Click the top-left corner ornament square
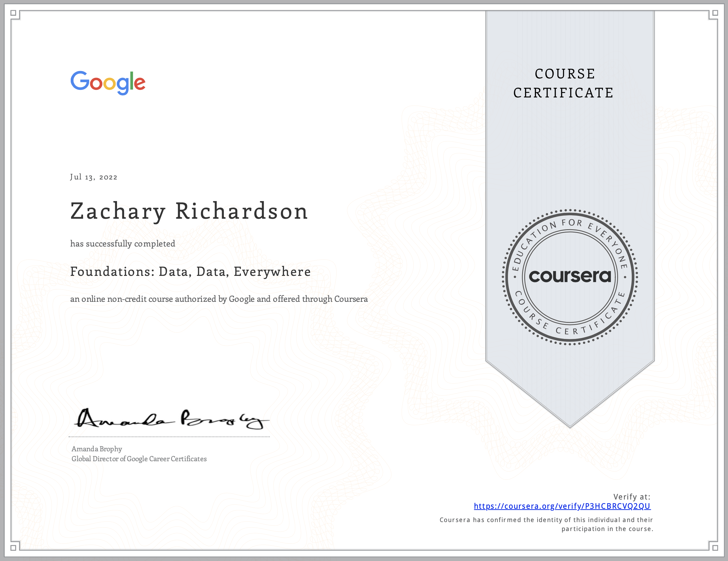The height and width of the screenshot is (561, 728). (13, 13)
